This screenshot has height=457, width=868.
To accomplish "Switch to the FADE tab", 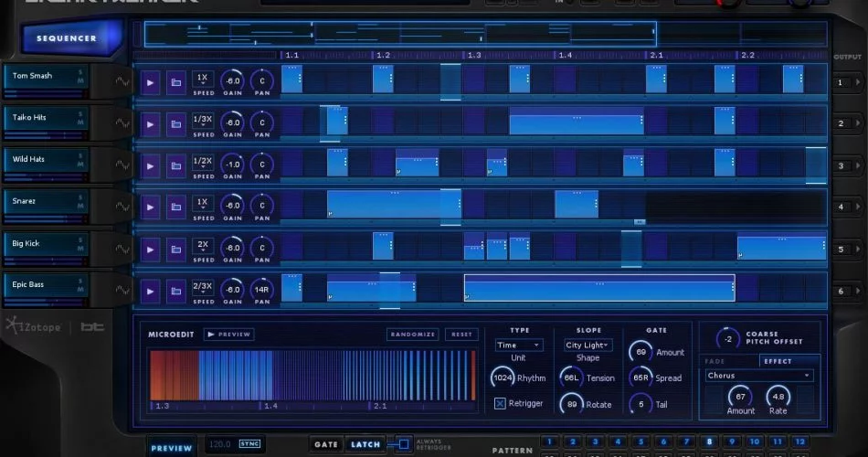I will click(x=730, y=361).
